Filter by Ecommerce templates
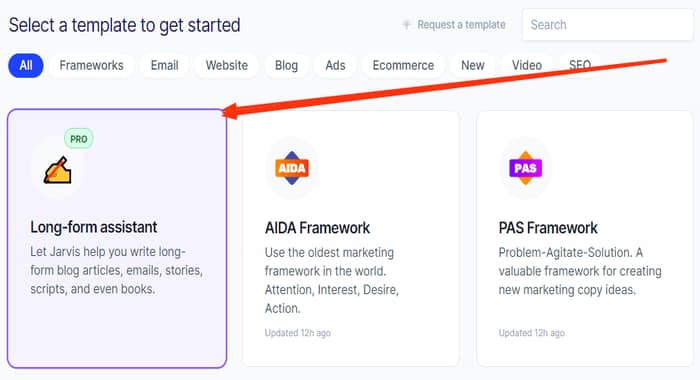Image resolution: width=700 pixels, height=380 pixels. pos(403,66)
